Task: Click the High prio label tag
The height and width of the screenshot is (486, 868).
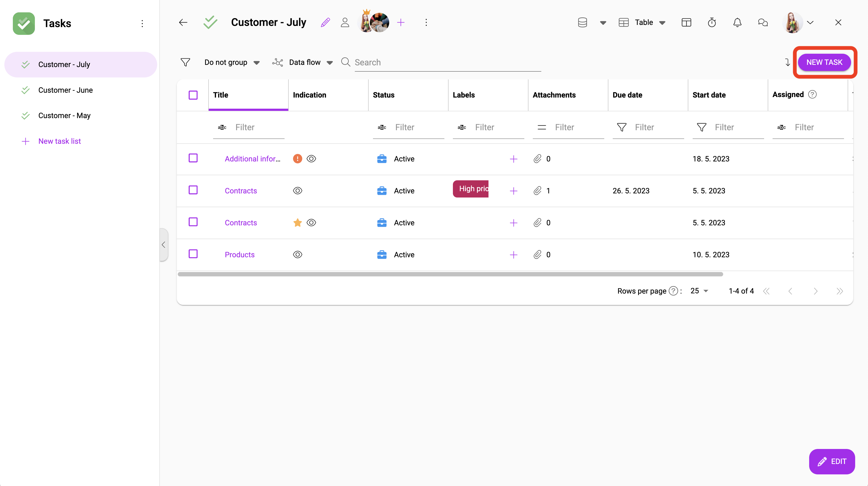Action: (470, 189)
